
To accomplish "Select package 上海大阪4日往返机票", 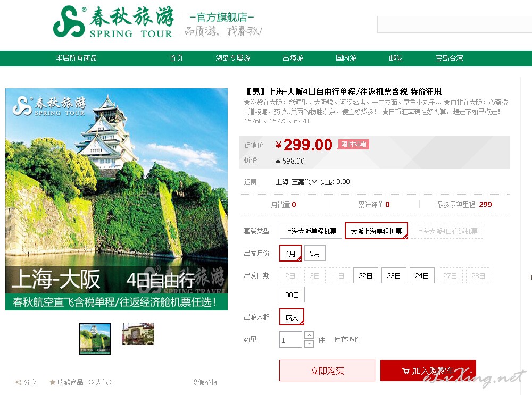I will [446, 231].
